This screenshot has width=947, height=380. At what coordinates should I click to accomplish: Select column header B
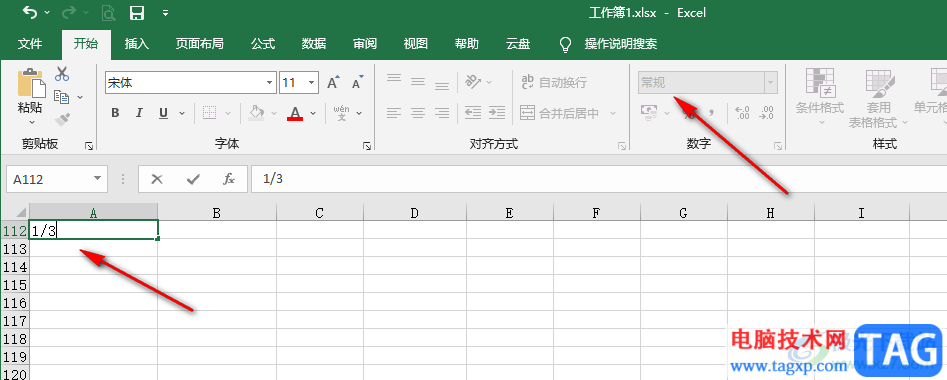[217, 213]
